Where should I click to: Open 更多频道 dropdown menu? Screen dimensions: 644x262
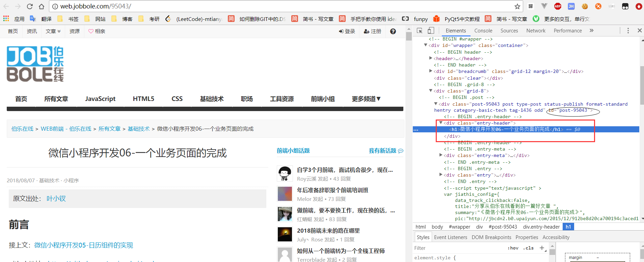(366, 99)
